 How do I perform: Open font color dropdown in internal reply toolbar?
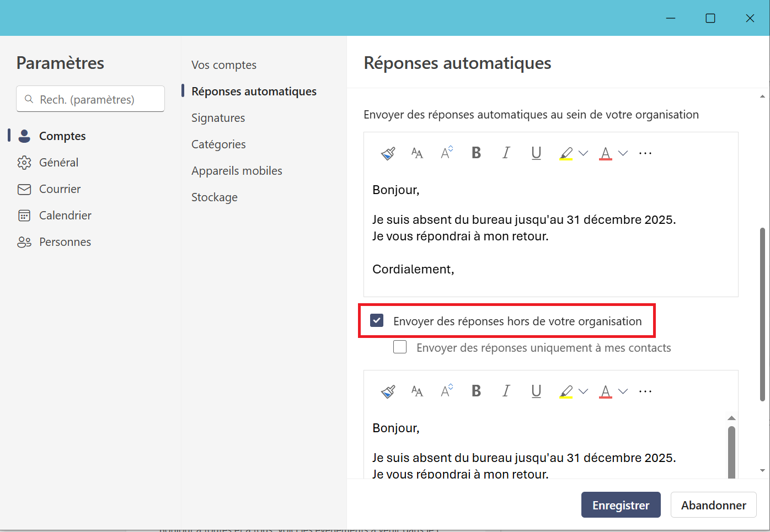point(623,153)
